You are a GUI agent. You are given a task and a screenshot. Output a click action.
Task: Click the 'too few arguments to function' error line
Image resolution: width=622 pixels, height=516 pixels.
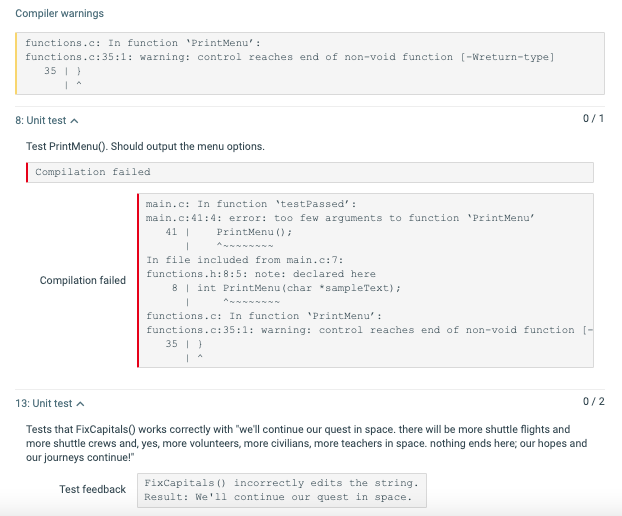point(340,218)
